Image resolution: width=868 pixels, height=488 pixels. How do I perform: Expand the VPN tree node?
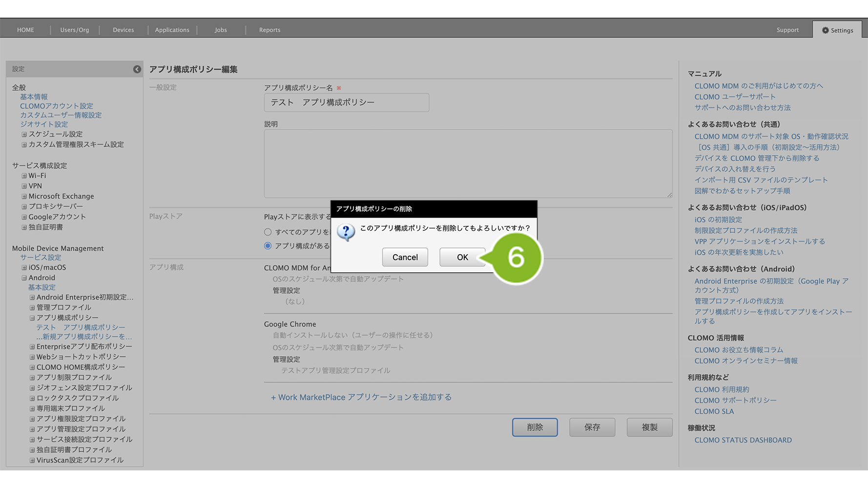click(x=24, y=186)
